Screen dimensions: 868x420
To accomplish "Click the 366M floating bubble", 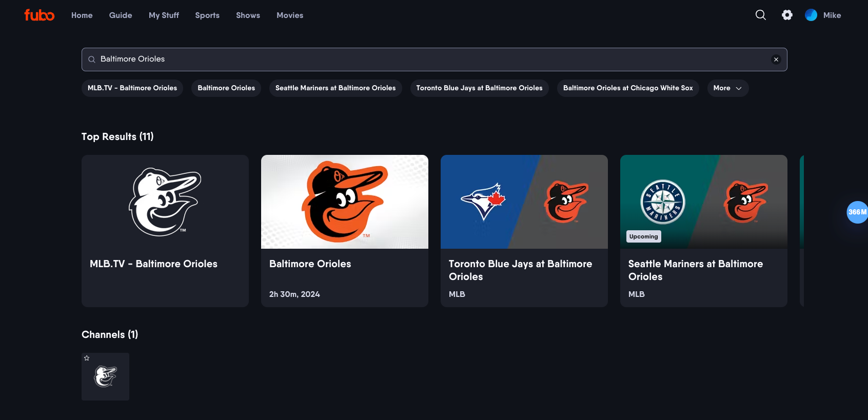I will pos(857,212).
